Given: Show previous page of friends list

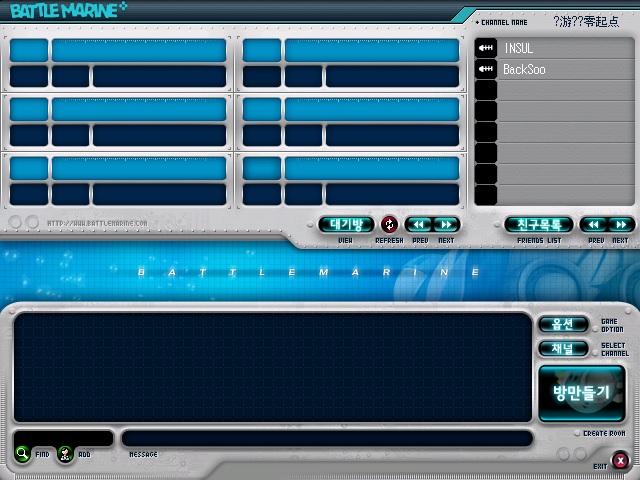Looking at the screenshot, I should 594,225.
